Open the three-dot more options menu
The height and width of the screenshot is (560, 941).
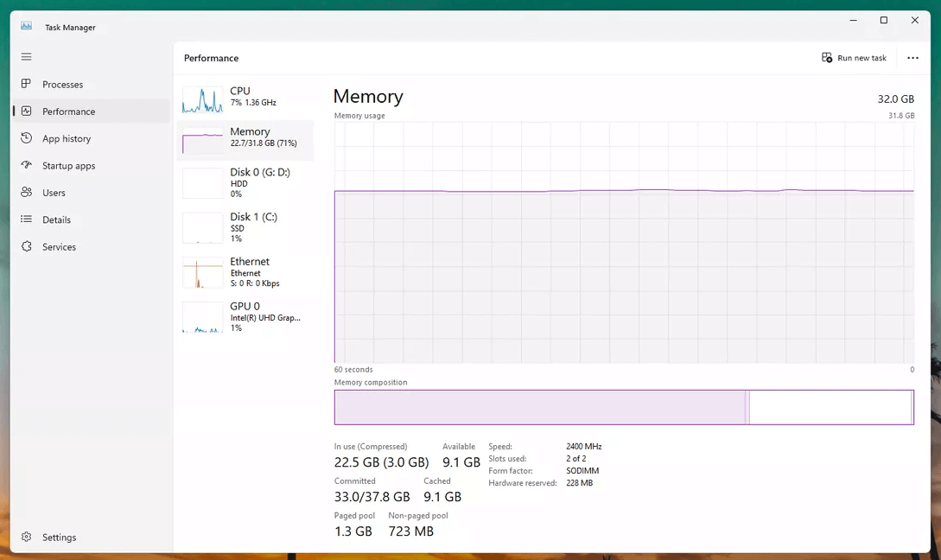point(912,58)
